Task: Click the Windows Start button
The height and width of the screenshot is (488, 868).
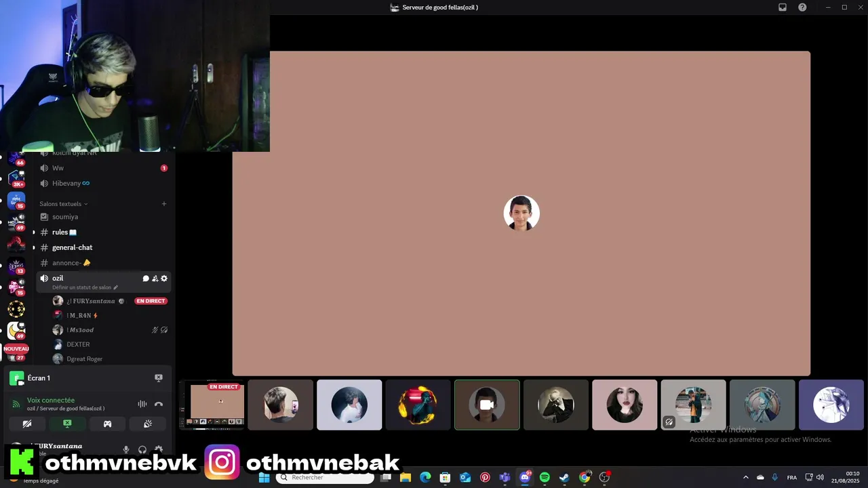Action: point(264,477)
